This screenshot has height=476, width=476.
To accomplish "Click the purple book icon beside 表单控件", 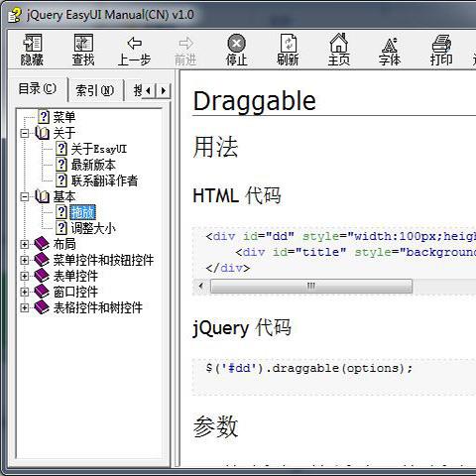I will [x=42, y=276].
